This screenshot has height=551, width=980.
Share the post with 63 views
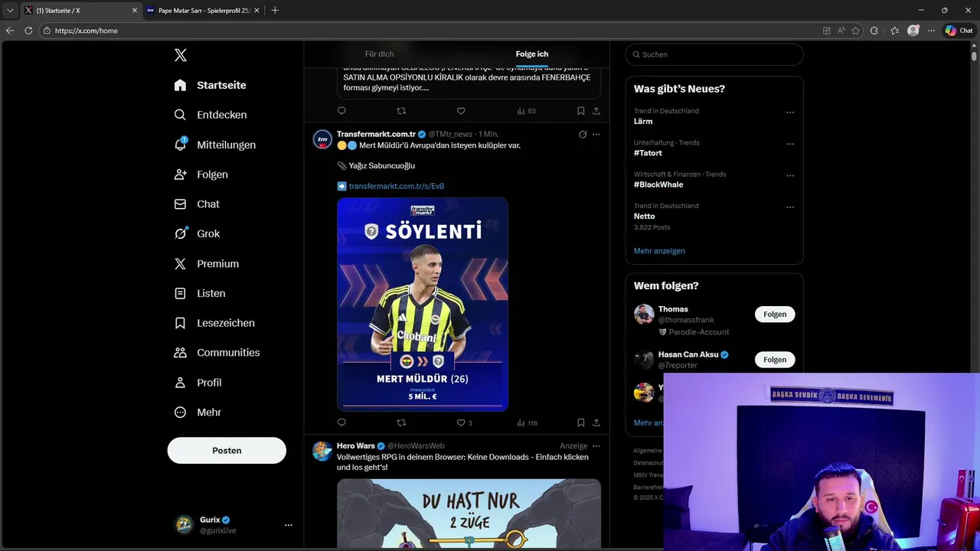point(596,111)
